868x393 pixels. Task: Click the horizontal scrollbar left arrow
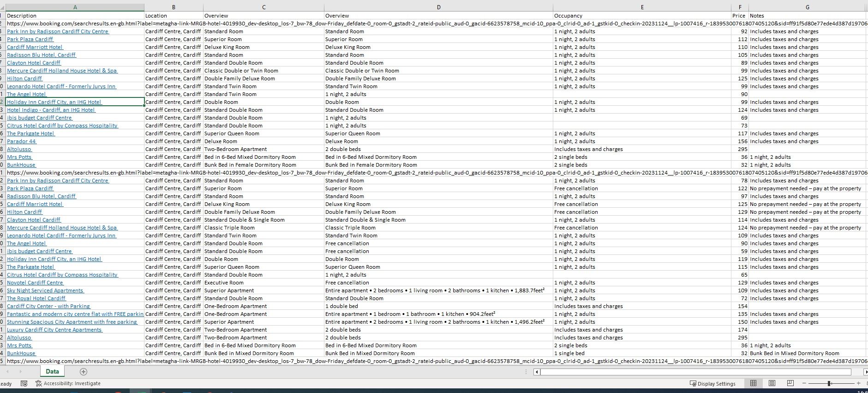[x=537, y=372]
